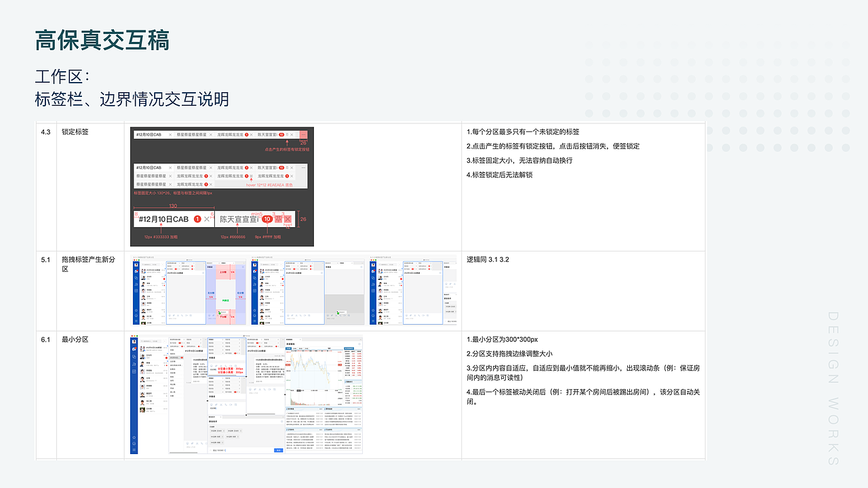Open the messages icon in the blue sidebar
Screen dimensions: 868x488
point(134,350)
